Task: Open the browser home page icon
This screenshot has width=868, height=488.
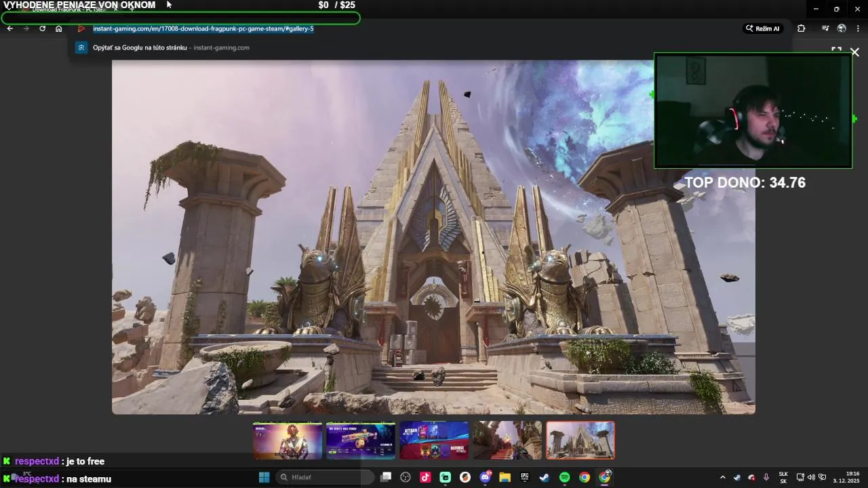Action: (x=58, y=28)
